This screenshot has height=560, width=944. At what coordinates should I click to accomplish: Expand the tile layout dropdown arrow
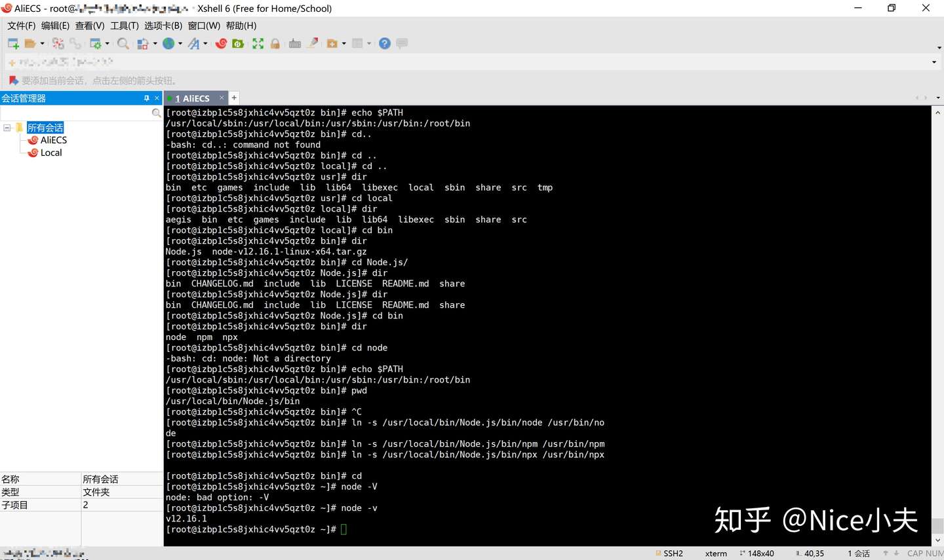click(369, 44)
